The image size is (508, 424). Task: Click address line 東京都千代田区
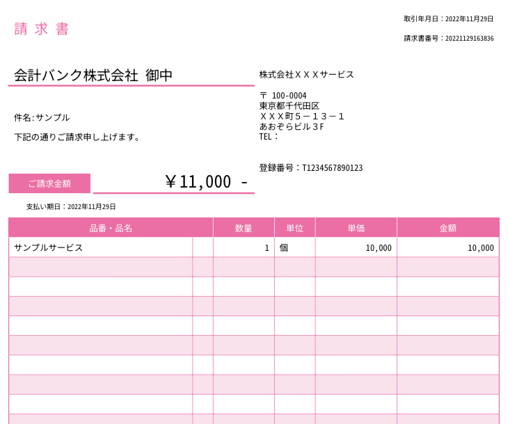289,106
